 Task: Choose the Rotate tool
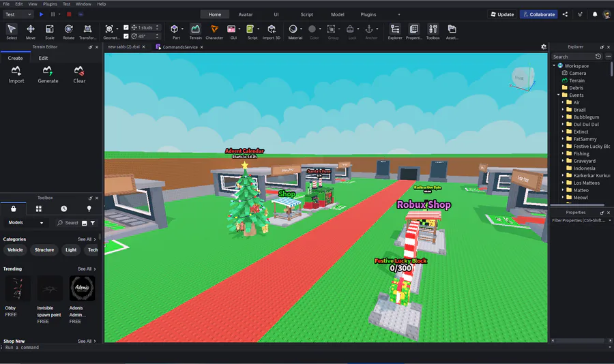pos(68,32)
